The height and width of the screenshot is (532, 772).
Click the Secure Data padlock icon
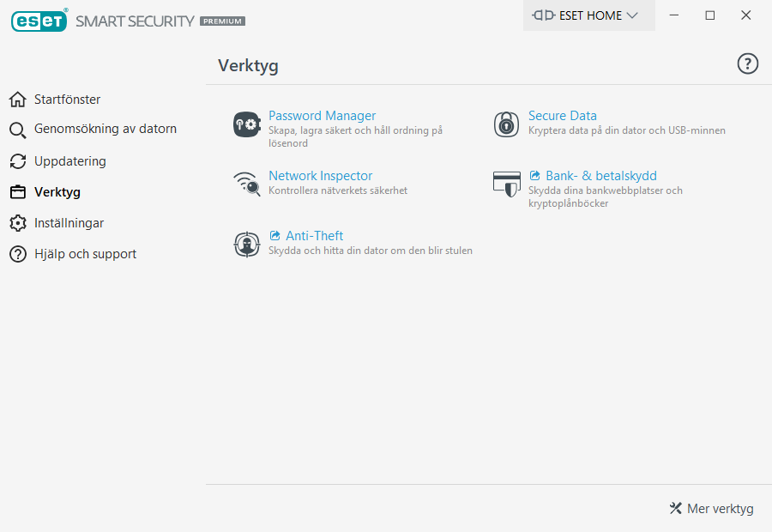click(507, 124)
